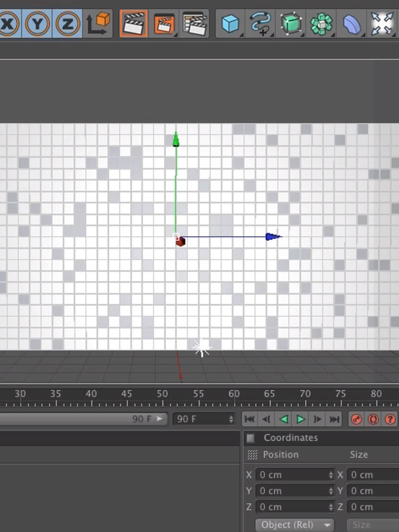399x532 pixels.
Task: Go to end of animation
Action: pyautogui.click(x=334, y=419)
